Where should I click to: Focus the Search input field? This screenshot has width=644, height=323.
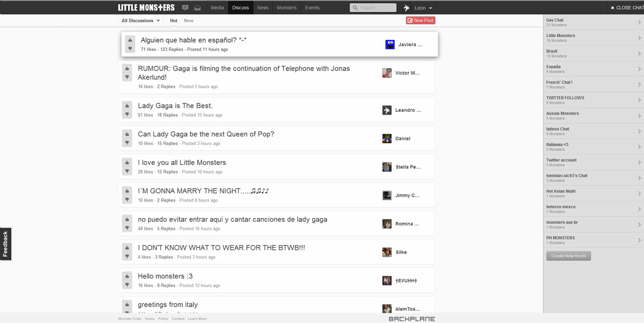(373, 8)
